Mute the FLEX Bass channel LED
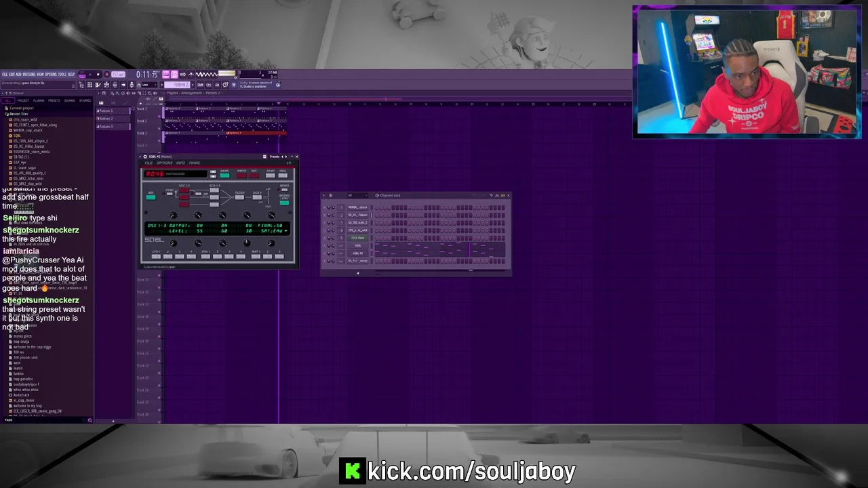 pos(324,238)
